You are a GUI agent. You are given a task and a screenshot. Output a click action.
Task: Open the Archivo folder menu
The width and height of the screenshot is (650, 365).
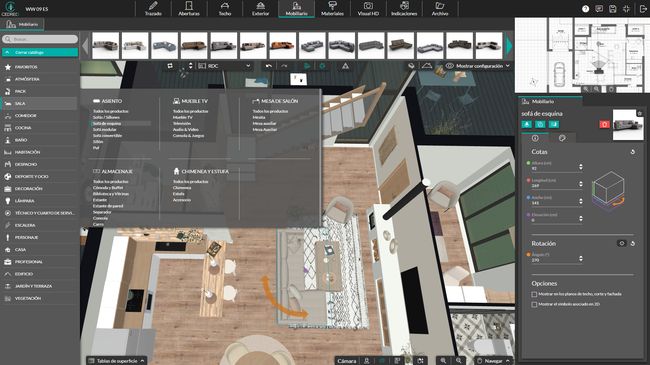[439, 8]
